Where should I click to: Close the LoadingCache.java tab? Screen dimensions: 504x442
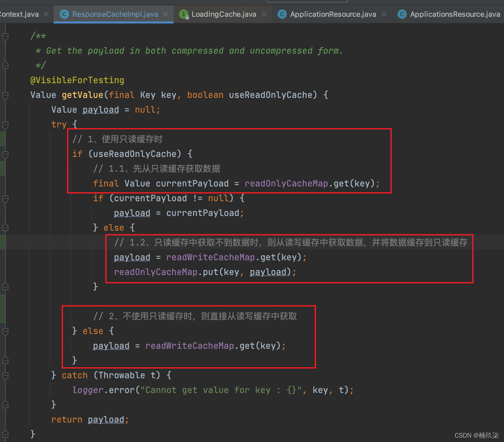pyautogui.click(x=264, y=14)
